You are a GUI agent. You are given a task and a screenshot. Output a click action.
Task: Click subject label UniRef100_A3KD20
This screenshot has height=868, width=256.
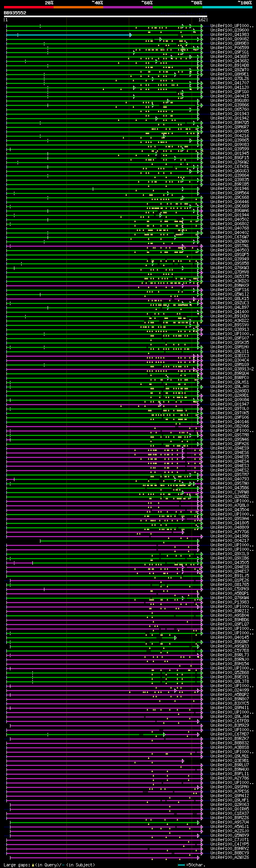click(230, 281)
